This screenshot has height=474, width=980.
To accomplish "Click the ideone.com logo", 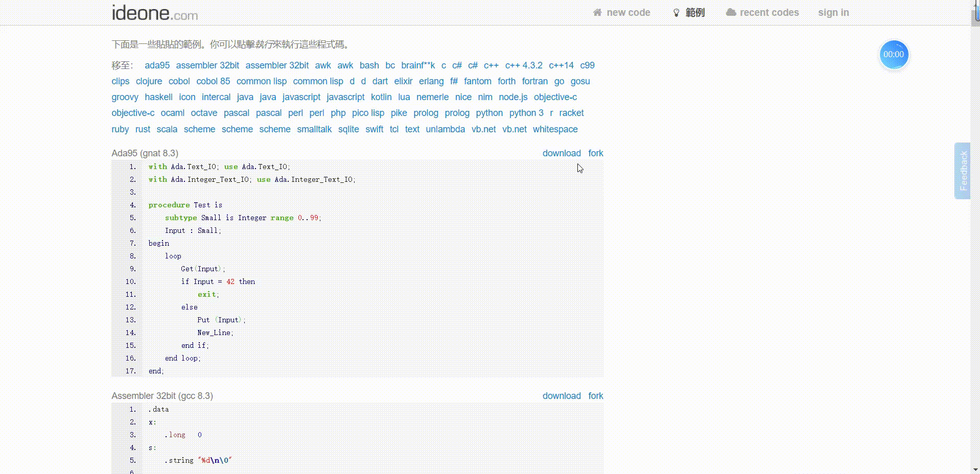I will pos(155,13).
